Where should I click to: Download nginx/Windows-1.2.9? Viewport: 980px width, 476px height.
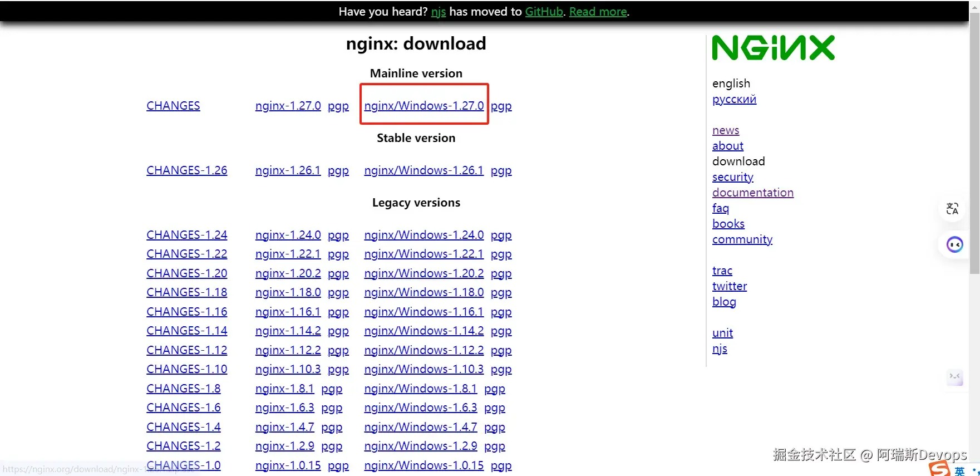[421, 446]
